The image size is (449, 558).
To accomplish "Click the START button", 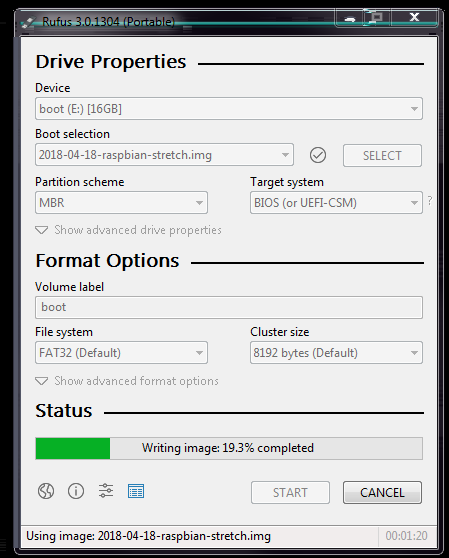I will (x=290, y=493).
